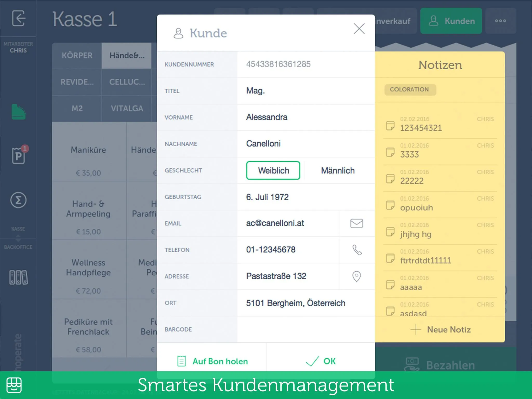The image size is (532, 399).
Task: Click the note icon for aaaaa
Action: (390, 284)
